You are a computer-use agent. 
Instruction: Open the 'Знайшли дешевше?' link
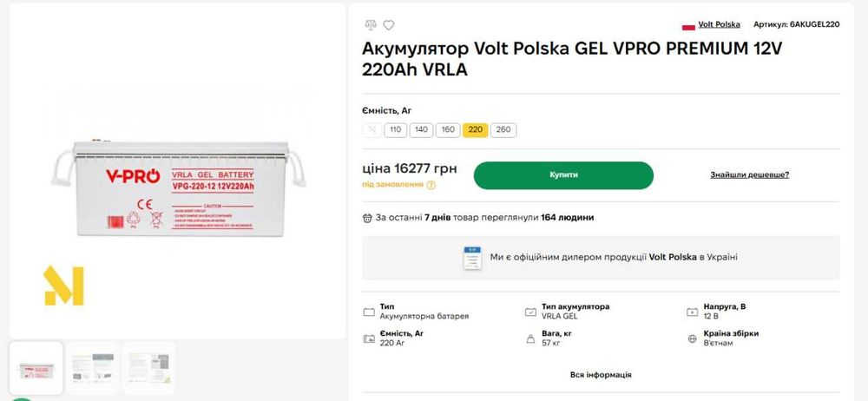[749, 174]
